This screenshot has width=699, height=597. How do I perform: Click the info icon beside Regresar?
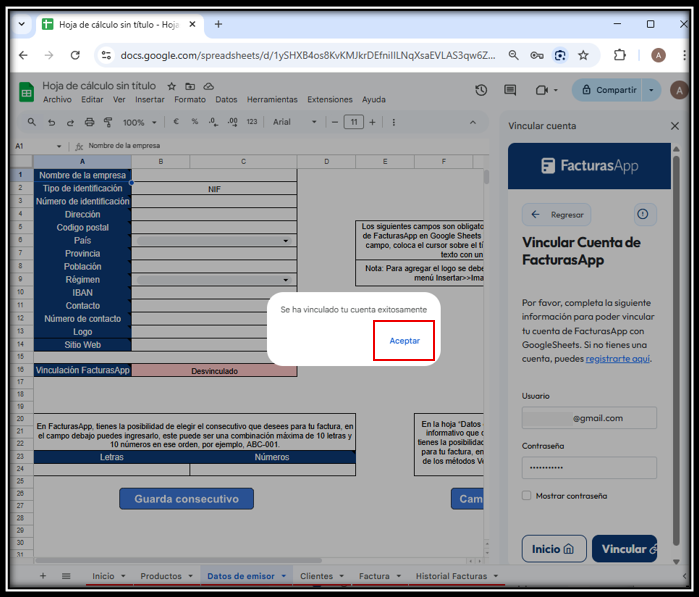point(642,214)
